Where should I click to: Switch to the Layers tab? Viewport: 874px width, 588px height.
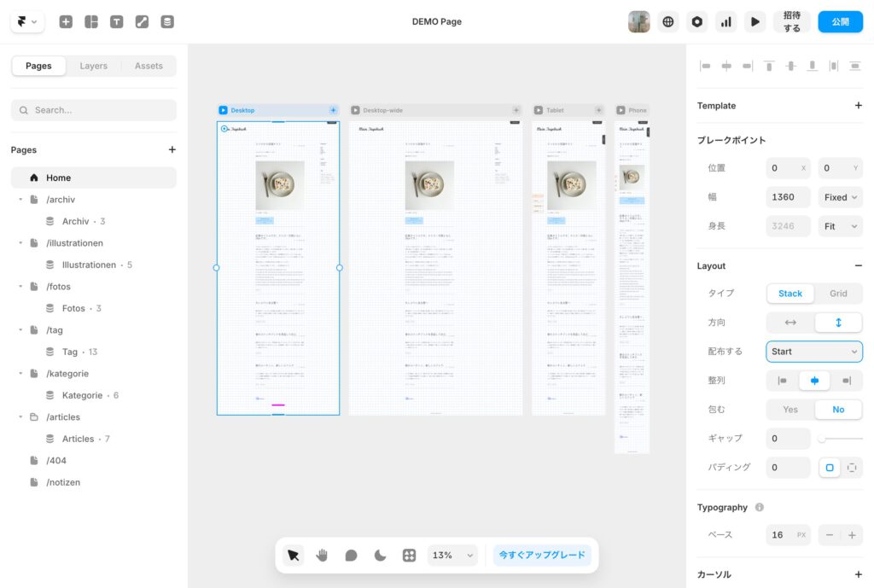coord(94,66)
